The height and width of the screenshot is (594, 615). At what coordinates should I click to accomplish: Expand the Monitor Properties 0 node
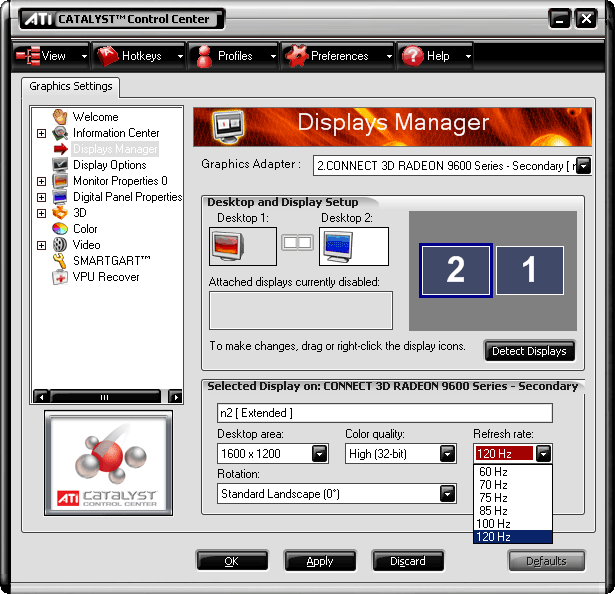pos(41,181)
